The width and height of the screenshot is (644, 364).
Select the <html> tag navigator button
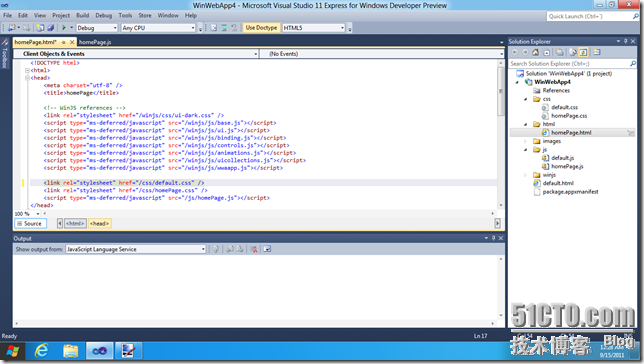[x=75, y=223]
